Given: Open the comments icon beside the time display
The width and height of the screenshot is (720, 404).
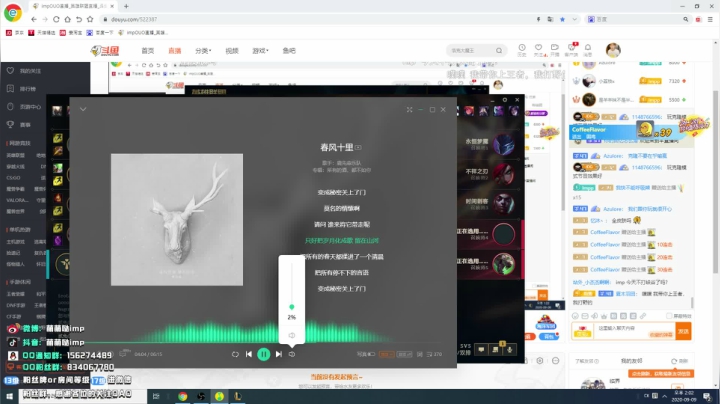Looking at the screenshot, I should pos(123,354).
